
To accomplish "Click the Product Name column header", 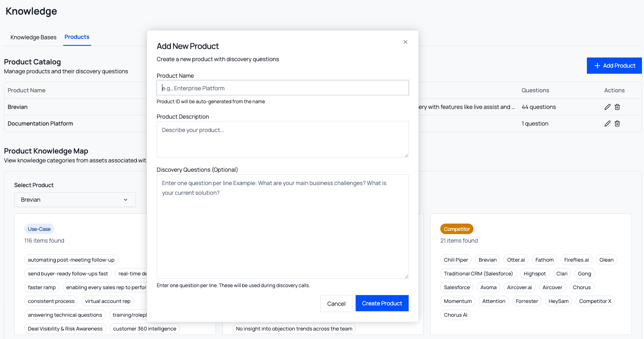I will click(x=26, y=90).
